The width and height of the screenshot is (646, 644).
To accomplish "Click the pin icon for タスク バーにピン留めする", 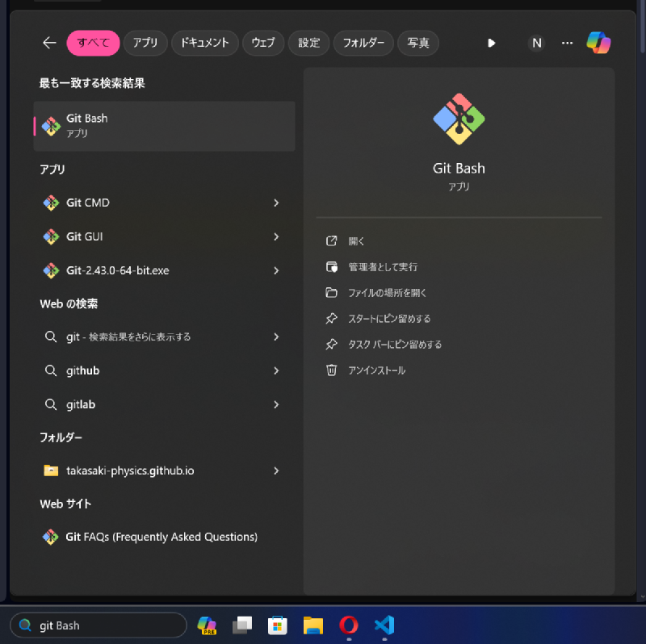I will (331, 345).
